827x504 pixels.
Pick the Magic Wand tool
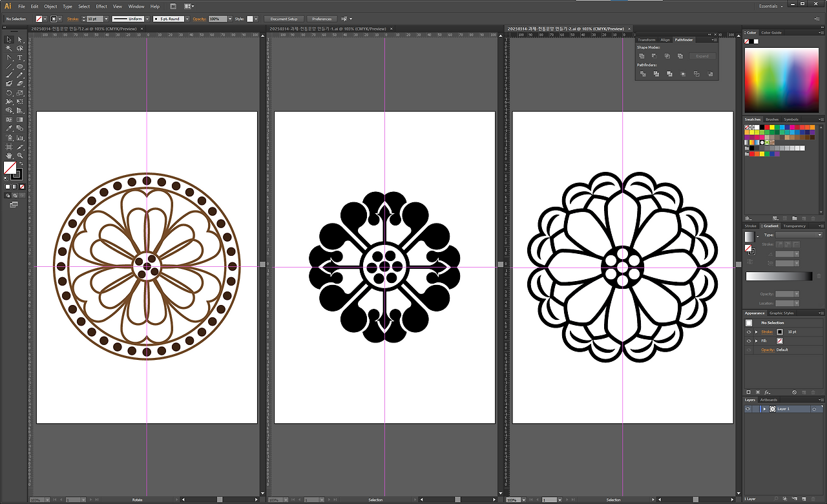9,48
